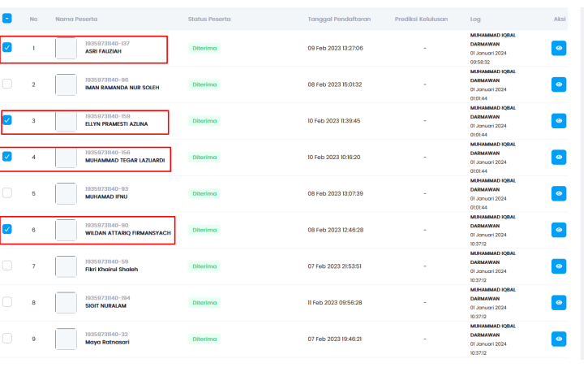Tick the checkbox for Iman Ramanda Nur Soleh
The width and height of the screenshot is (588, 376).
pos(7,84)
